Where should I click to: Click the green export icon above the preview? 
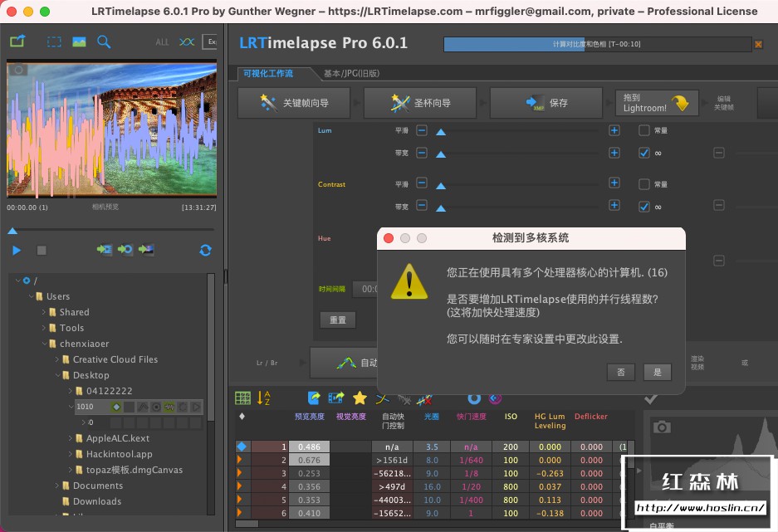tap(17, 41)
